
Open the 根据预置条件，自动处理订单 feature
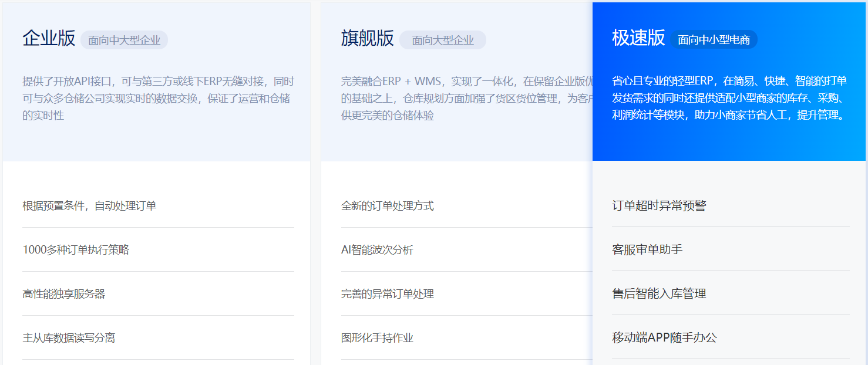point(89,206)
